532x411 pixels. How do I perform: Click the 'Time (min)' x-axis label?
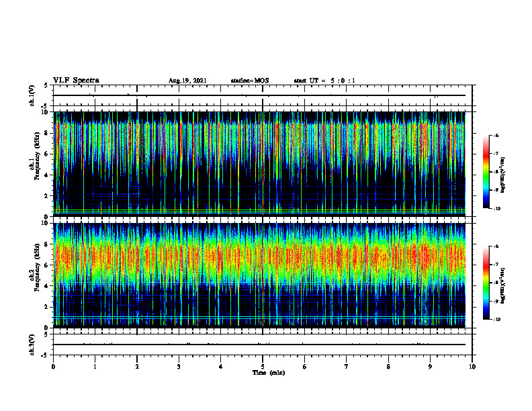point(269,373)
